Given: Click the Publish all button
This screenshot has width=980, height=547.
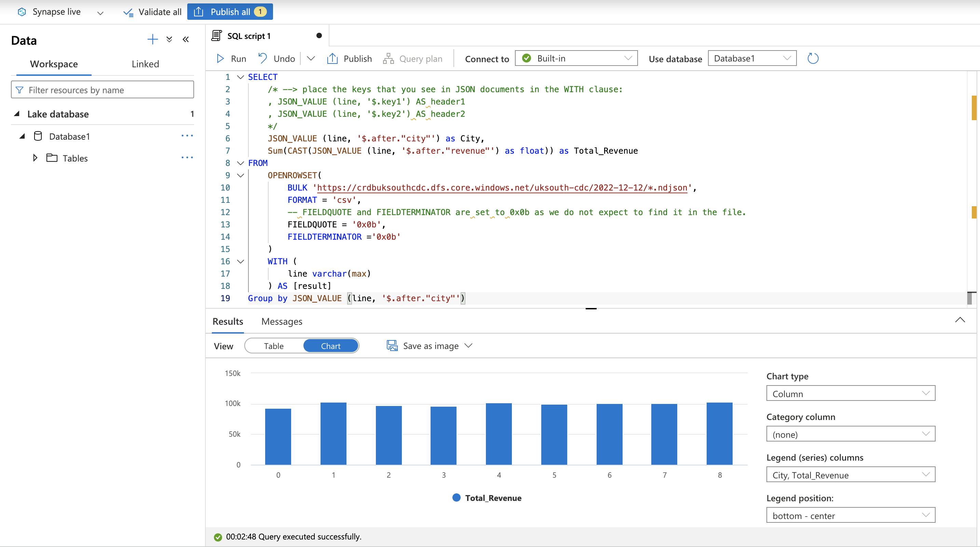Looking at the screenshot, I should 230,12.
